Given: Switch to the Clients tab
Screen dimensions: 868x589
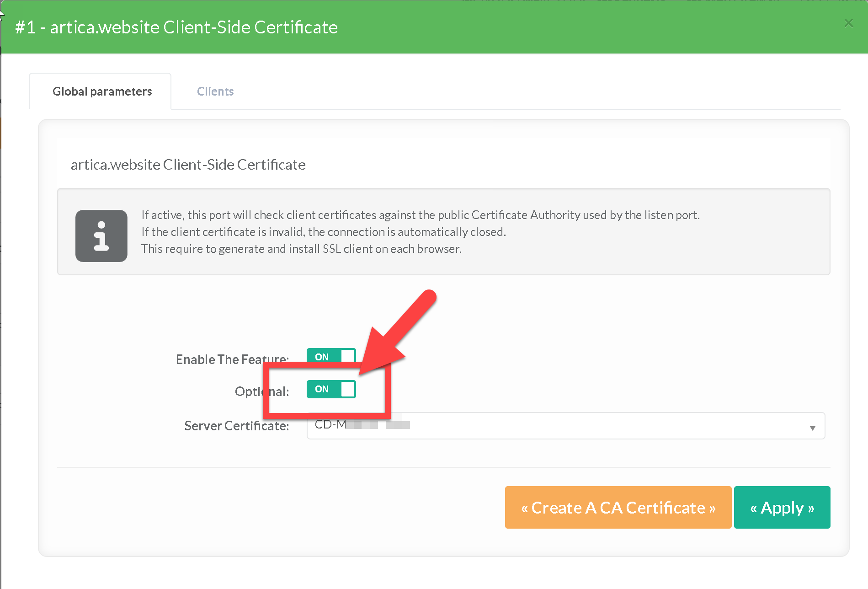Looking at the screenshot, I should click(x=215, y=91).
